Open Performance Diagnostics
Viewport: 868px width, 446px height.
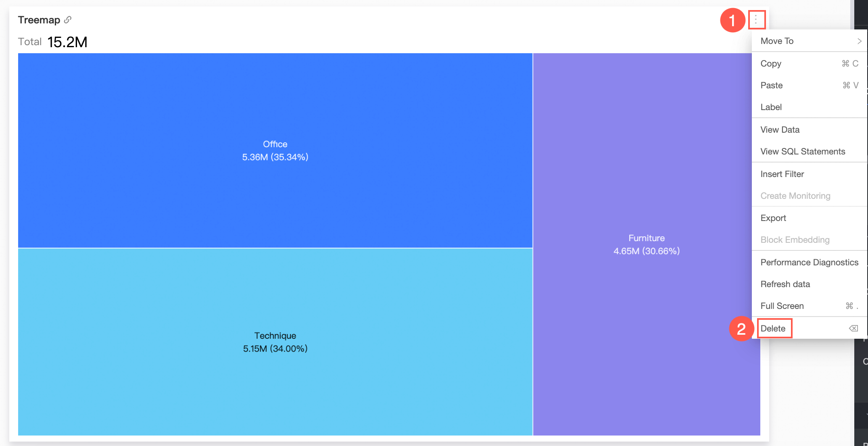click(809, 263)
